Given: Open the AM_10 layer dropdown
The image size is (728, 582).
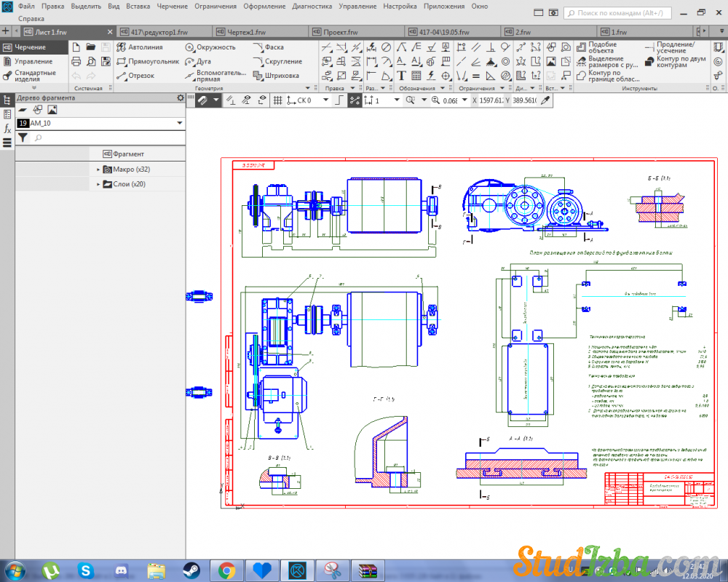Looking at the screenshot, I should [180, 124].
